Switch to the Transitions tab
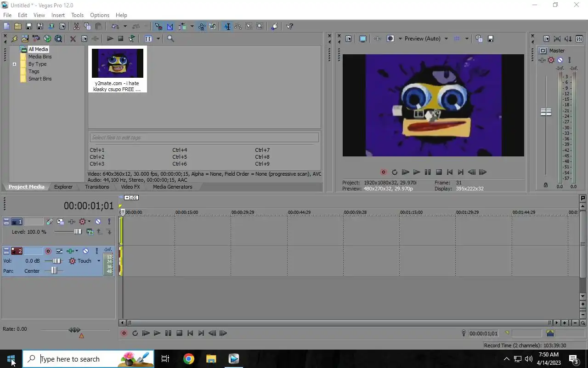 click(97, 187)
